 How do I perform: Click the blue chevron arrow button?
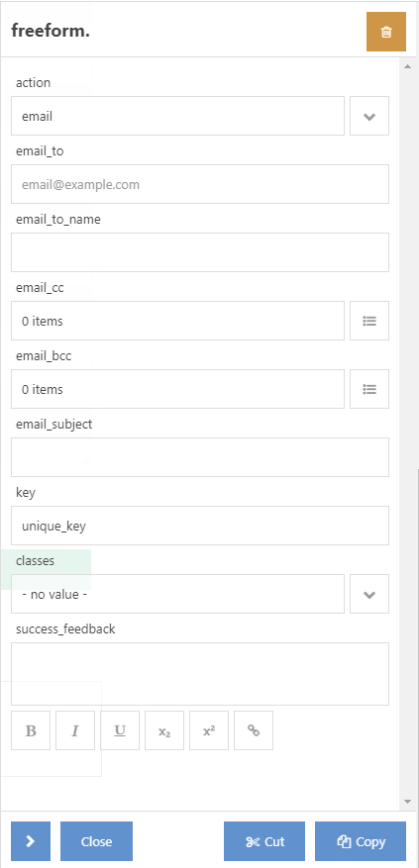tap(31, 841)
